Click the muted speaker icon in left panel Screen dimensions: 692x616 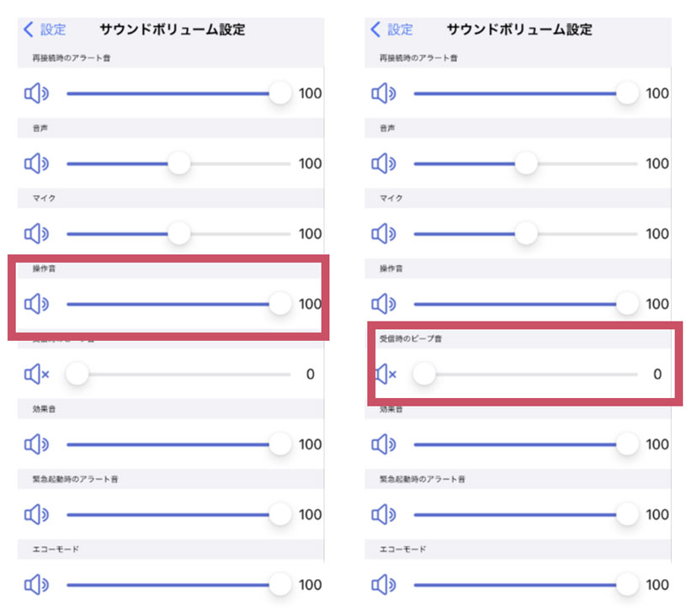(37, 374)
